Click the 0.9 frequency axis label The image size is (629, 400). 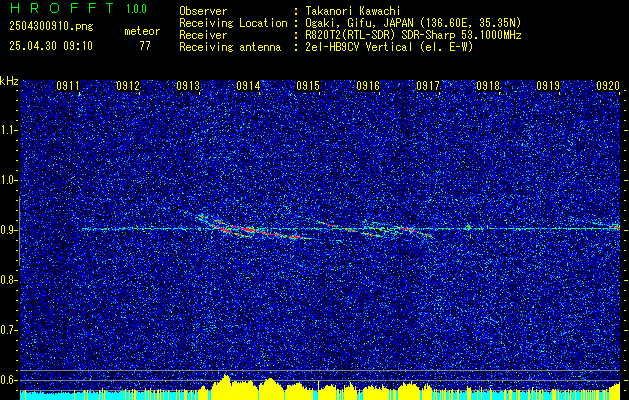coord(8,230)
